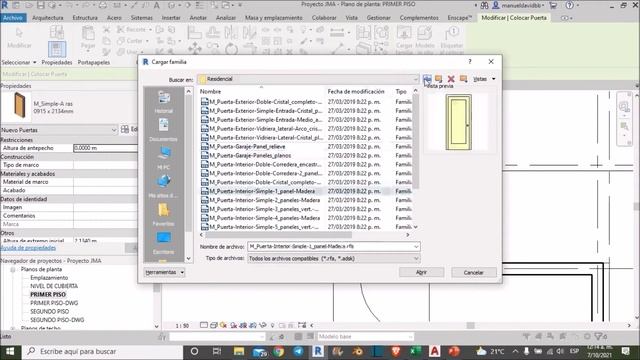Select file M_Puerta-Exterior-Doble-Cristal_completo
The height and width of the screenshot is (360, 640).
[x=265, y=102]
